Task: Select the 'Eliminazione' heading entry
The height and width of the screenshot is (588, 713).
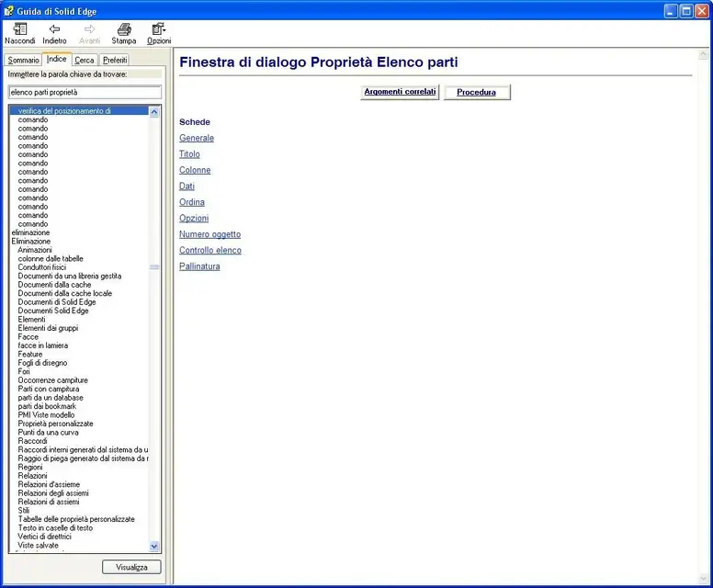Action: click(x=31, y=241)
